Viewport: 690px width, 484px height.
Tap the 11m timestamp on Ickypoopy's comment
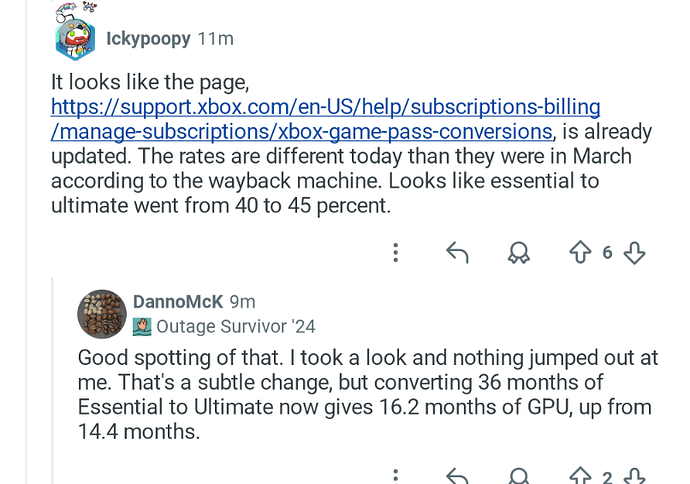tap(216, 39)
